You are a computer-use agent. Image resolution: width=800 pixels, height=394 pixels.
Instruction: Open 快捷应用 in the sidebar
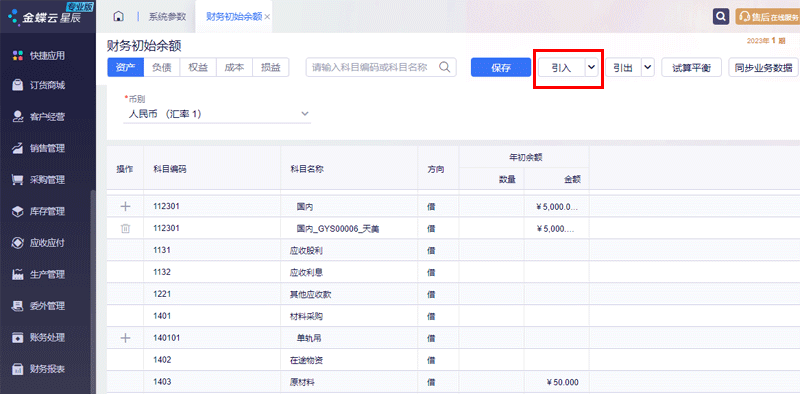pos(39,56)
